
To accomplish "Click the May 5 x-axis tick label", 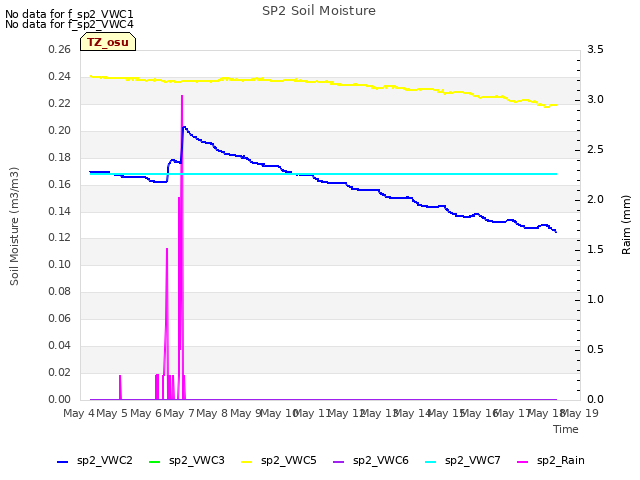I will (112, 413).
